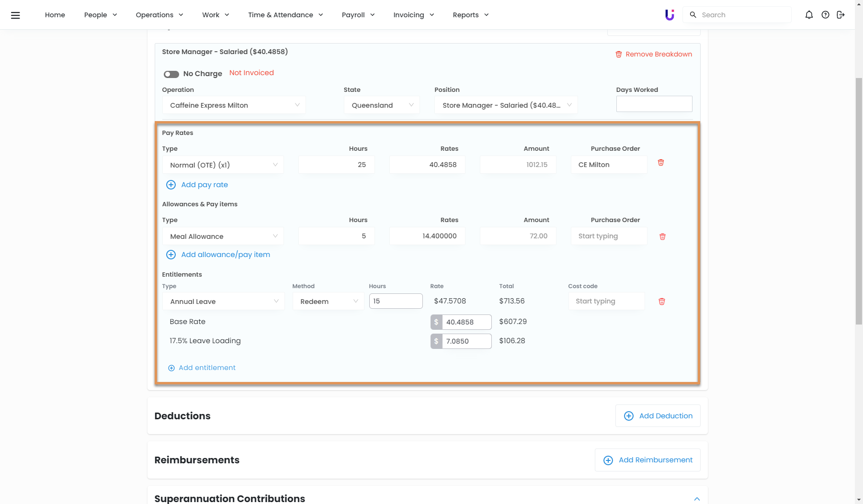Viewport: 863px width, 504px height.
Task: Open the Redeem method dropdown
Action: (x=329, y=302)
